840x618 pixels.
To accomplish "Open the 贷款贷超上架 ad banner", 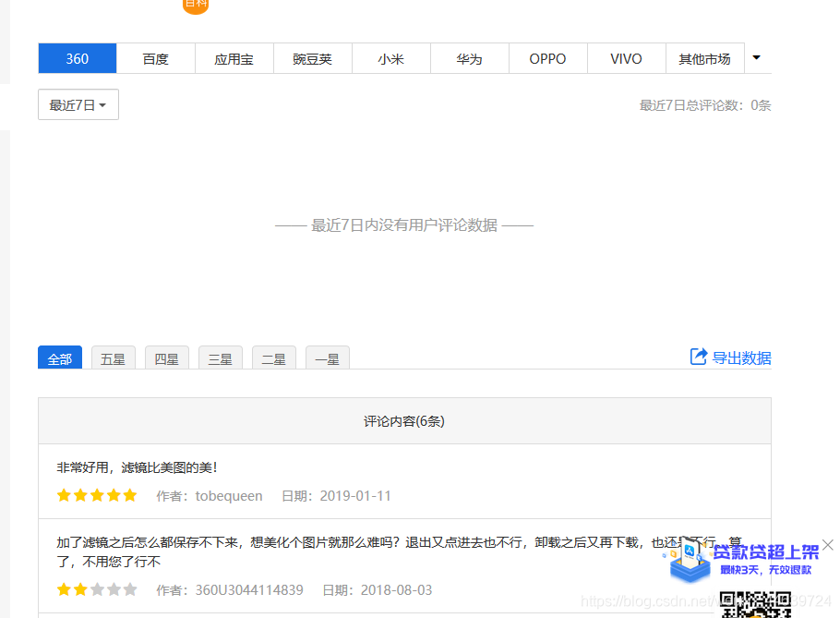I will point(742,561).
